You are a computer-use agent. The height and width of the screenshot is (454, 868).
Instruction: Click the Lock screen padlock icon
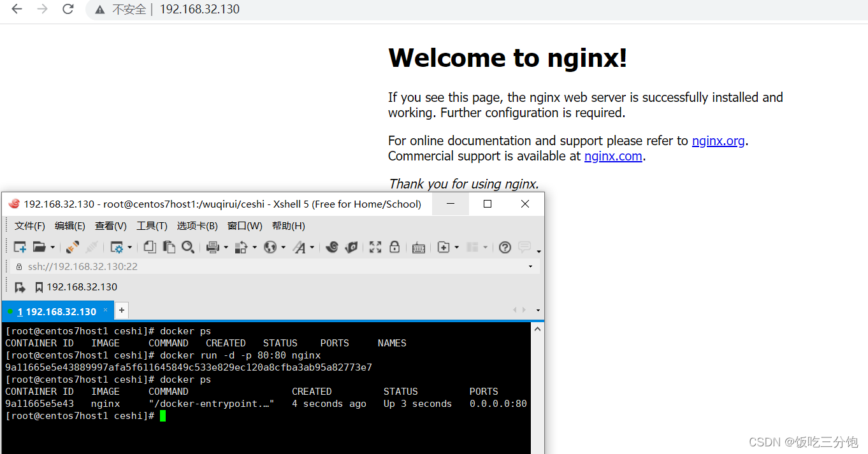(394, 247)
